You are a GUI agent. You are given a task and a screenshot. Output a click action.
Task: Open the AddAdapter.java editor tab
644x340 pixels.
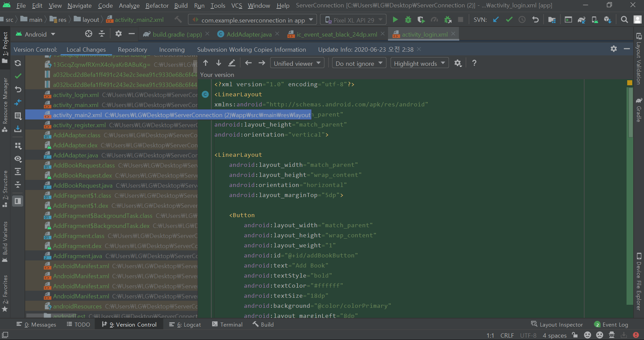249,34
